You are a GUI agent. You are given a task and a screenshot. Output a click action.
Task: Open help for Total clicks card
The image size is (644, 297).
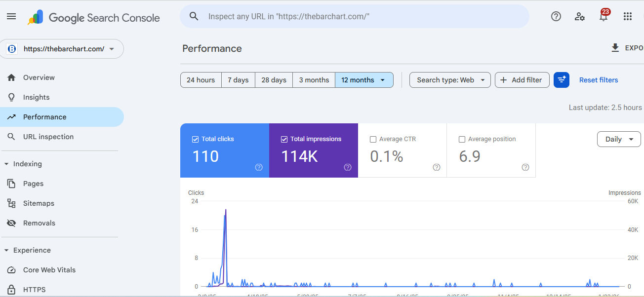[259, 167]
